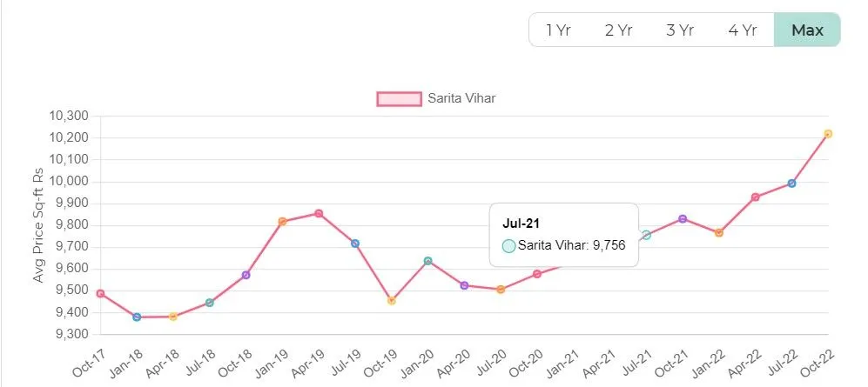This screenshot has height=387, width=868.
Task: Click the Jan-20 teal data point
Action: tap(427, 261)
